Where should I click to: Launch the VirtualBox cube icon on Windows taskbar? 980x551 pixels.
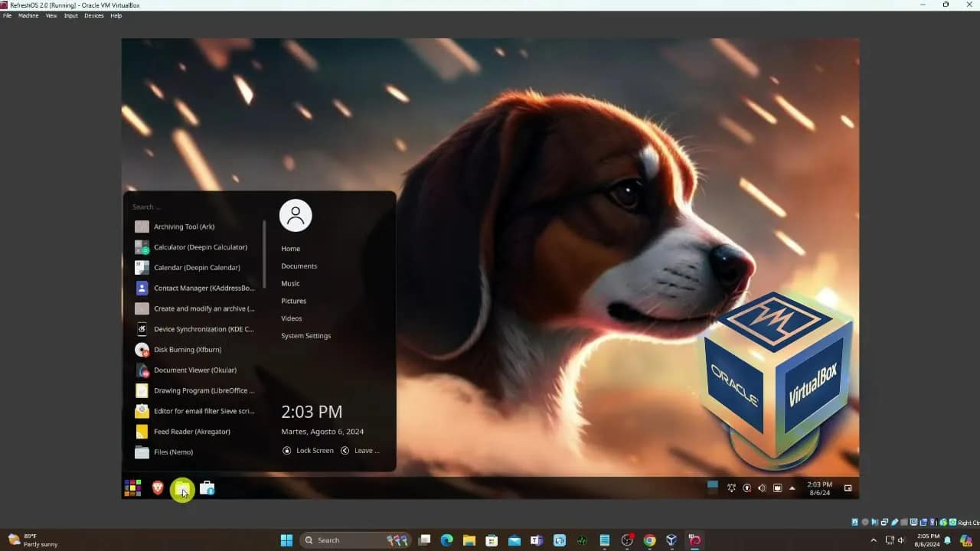[x=671, y=540]
